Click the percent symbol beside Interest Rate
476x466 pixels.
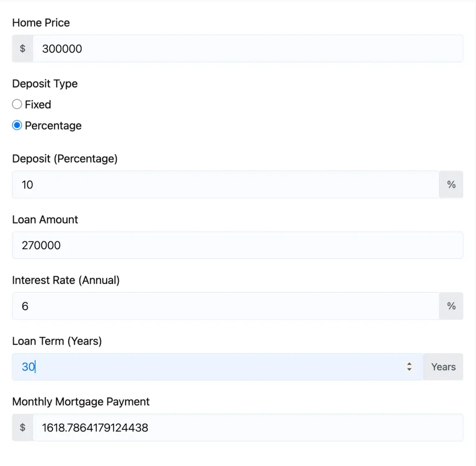(450, 306)
